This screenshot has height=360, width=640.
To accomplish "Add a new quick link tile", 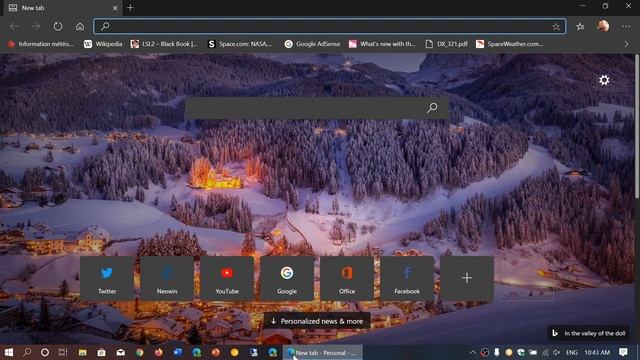I will pos(467,278).
